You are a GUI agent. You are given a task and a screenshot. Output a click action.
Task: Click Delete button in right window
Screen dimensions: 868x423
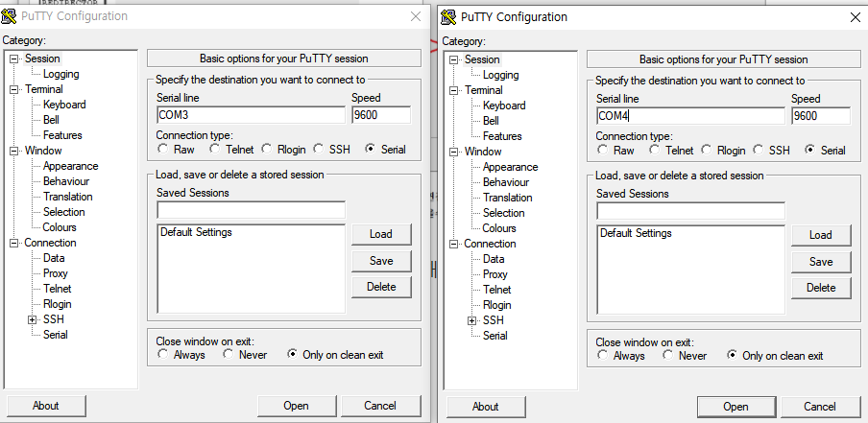(820, 288)
